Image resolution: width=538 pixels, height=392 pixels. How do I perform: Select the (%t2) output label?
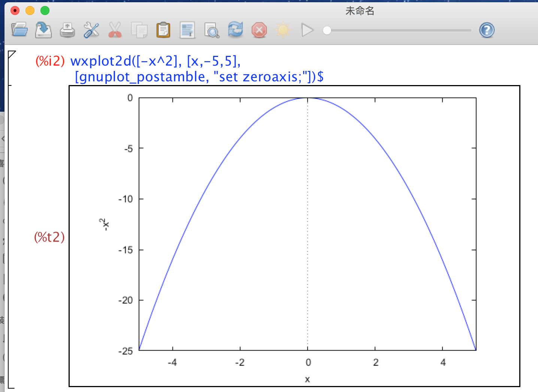(x=49, y=237)
